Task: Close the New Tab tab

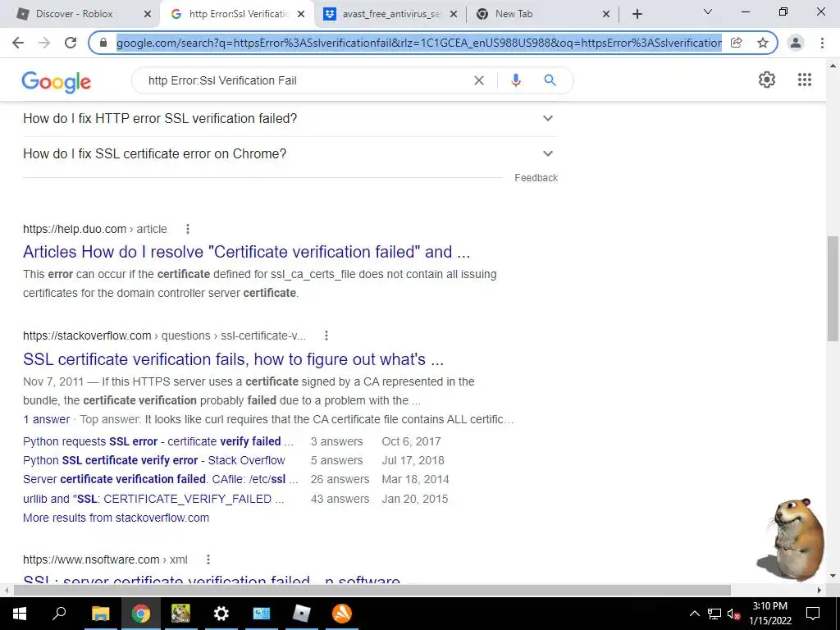Action: 606,15
